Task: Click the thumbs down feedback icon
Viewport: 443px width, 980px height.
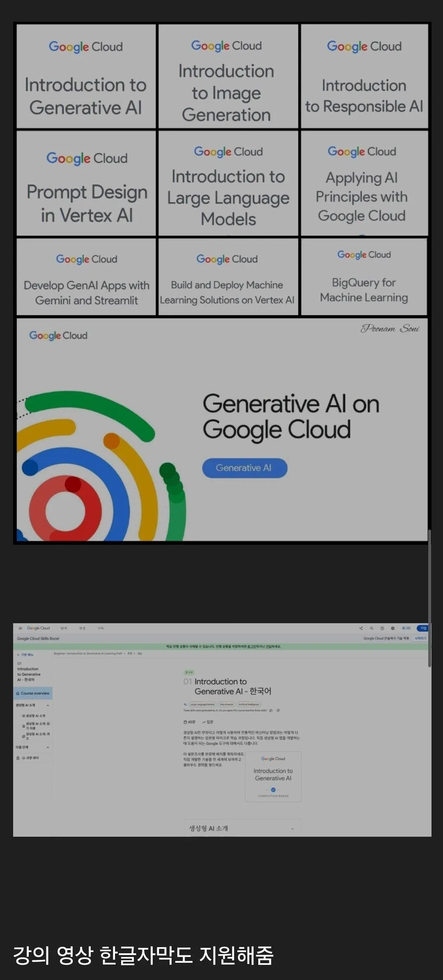Action: point(278,710)
